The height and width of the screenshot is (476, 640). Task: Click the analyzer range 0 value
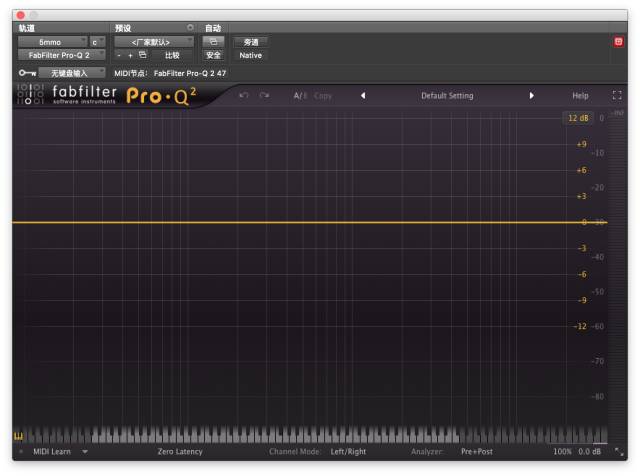(601, 118)
